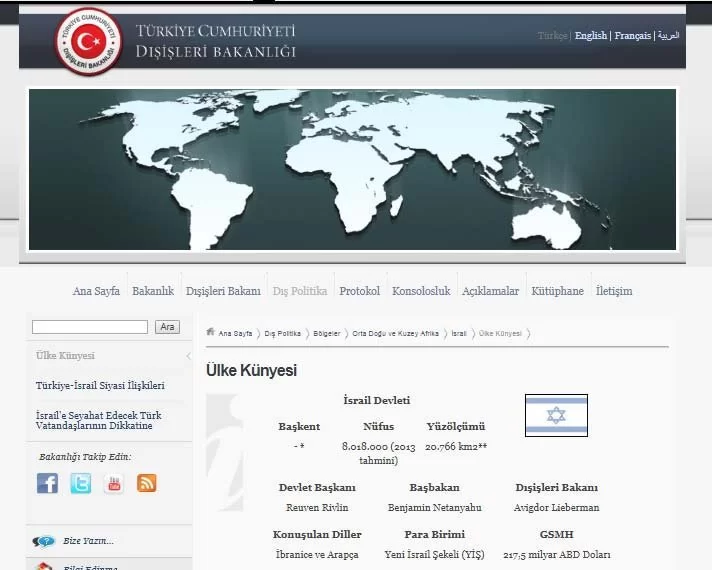Open Türkiye-İsrail Siyasi İlişkileri link

click(100, 386)
